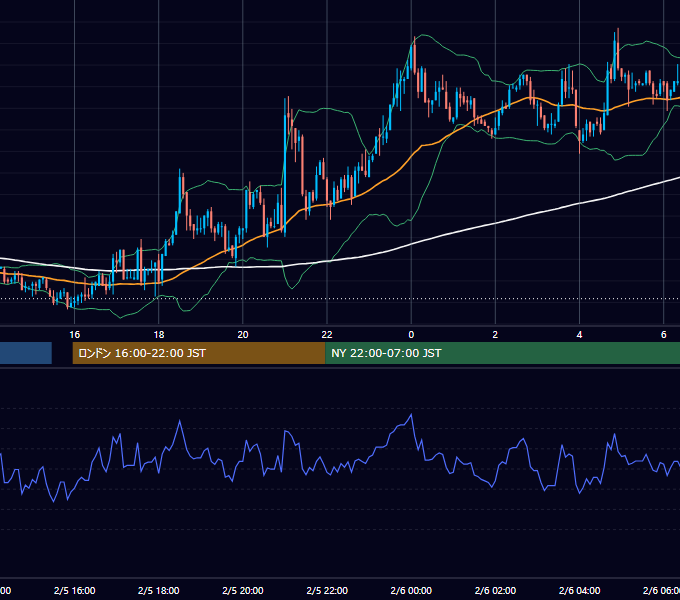
Task: Click the 2/5 16:00 date label
Action: click(x=75, y=590)
